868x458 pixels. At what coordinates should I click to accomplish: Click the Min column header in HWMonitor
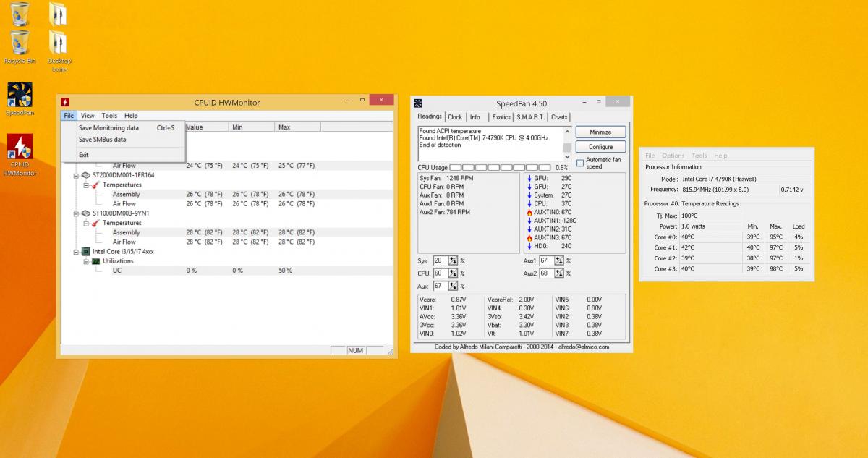(252, 127)
